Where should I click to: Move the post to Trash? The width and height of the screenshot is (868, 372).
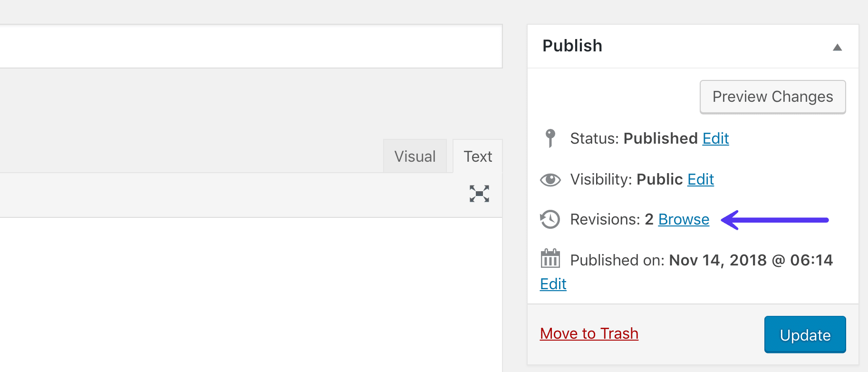[589, 333]
